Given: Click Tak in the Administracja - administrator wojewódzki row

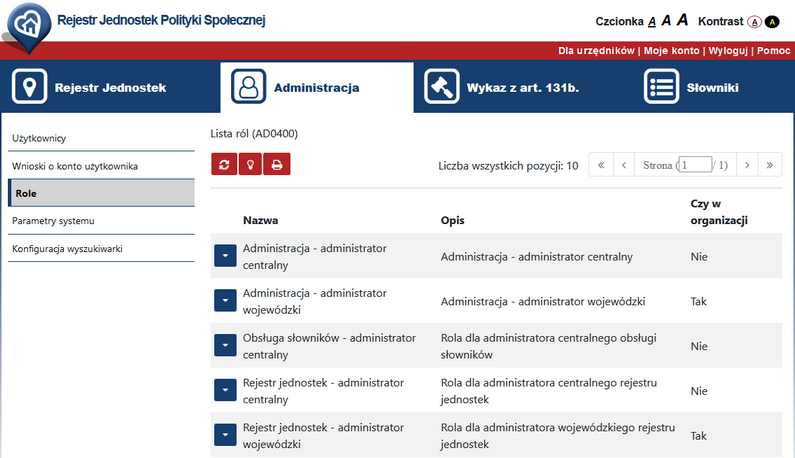Looking at the screenshot, I should coord(698,301).
